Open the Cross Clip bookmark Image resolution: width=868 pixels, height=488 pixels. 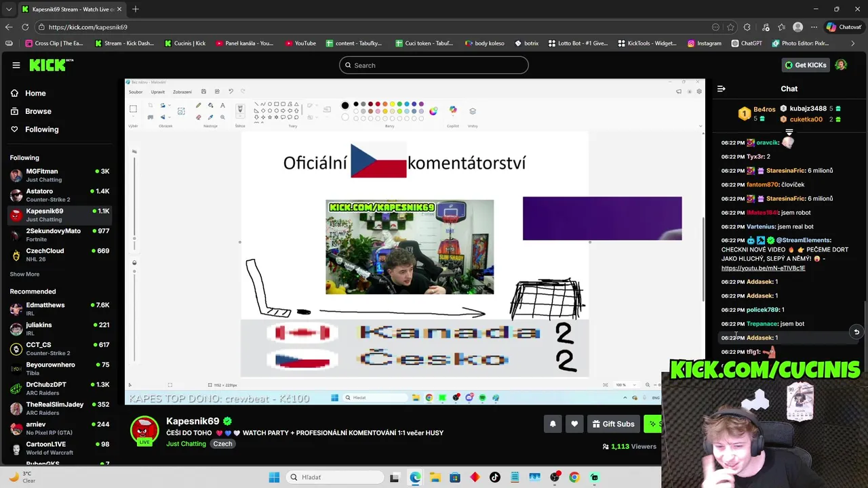54,43
